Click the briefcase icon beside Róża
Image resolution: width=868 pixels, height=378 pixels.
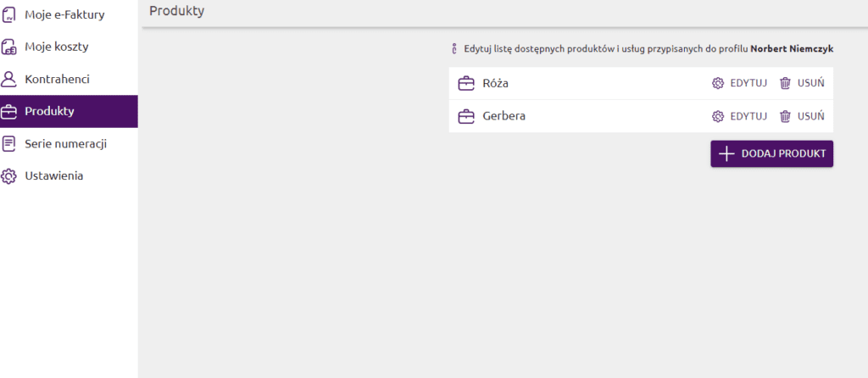pyautogui.click(x=466, y=83)
